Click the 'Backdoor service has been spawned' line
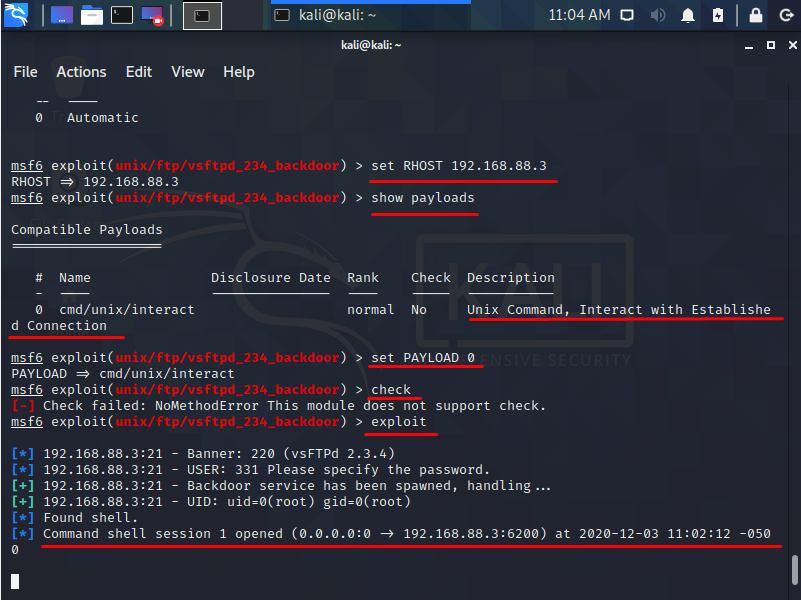 (281, 486)
